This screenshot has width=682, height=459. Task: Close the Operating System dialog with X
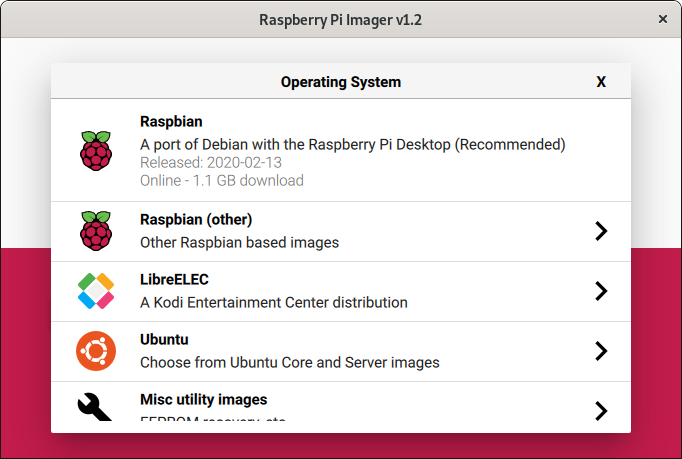(x=601, y=82)
